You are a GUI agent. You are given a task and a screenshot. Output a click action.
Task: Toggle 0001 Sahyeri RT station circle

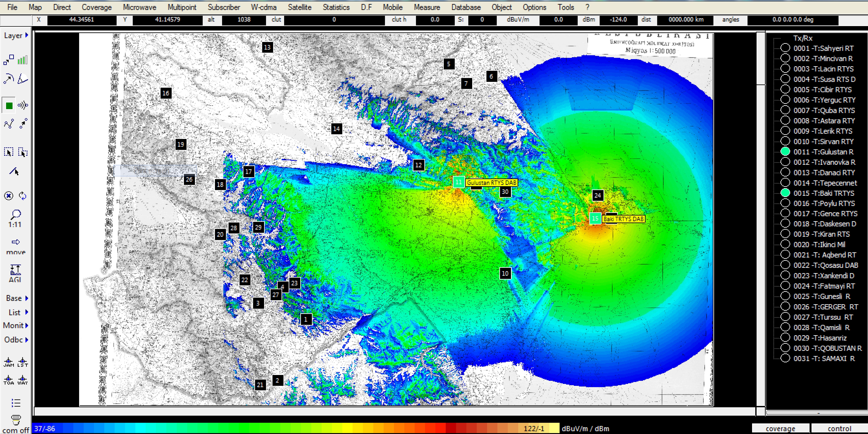click(x=785, y=48)
